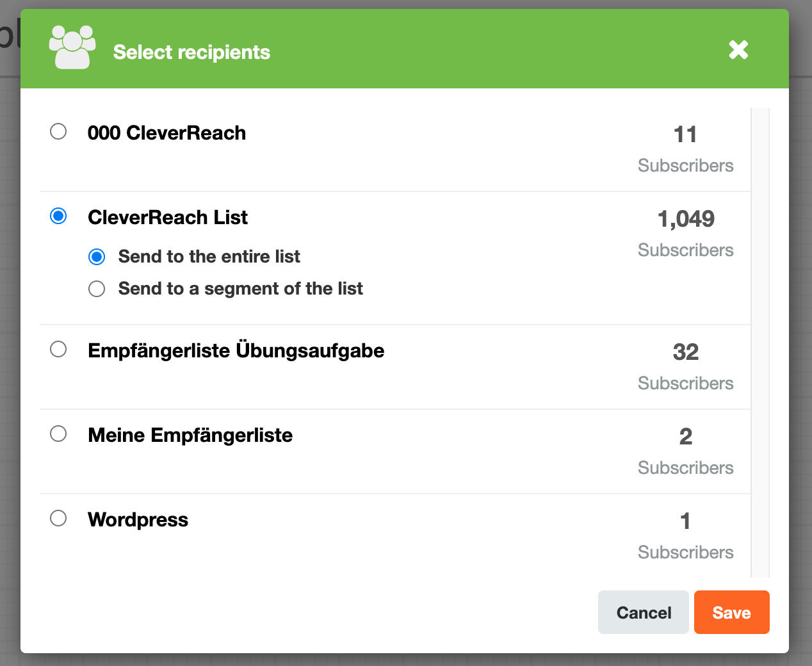The height and width of the screenshot is (666, 812).
Task: Choose the 'Send to the entire list' radio
Action: click(97, 257)
